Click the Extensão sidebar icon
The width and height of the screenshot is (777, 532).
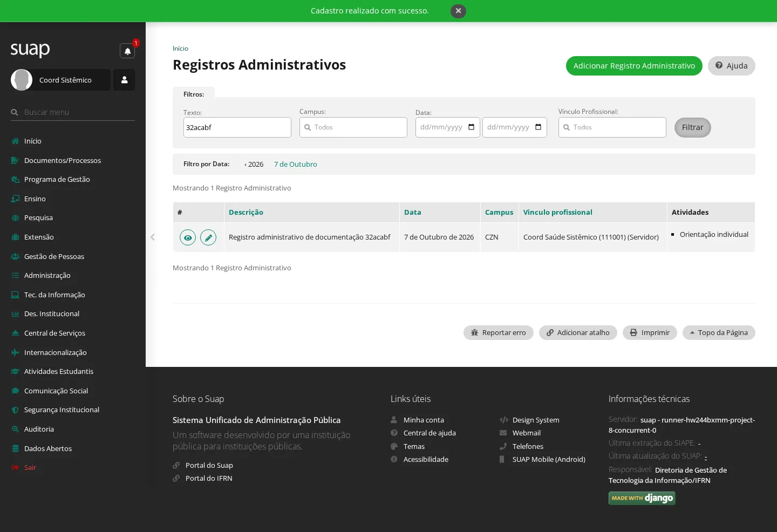point(15,237)
